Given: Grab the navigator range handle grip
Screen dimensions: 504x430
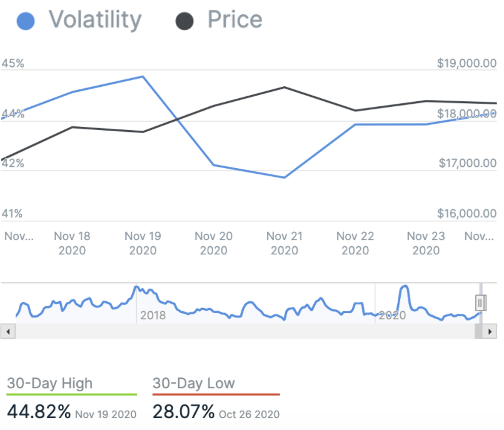Looking at the screenshot, I should coord(480,303).
